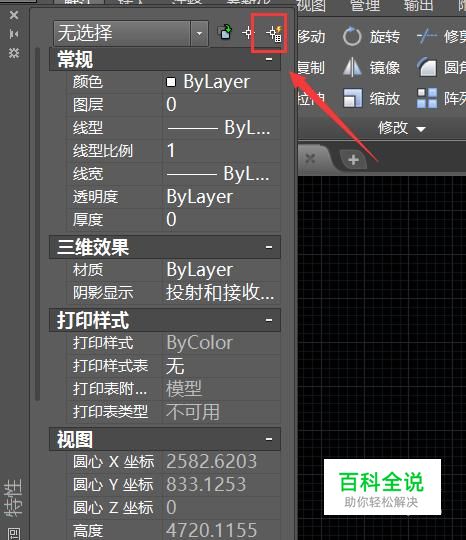Open a new drawing tab with plus
The image size is (466, 540).
[353, 160]
